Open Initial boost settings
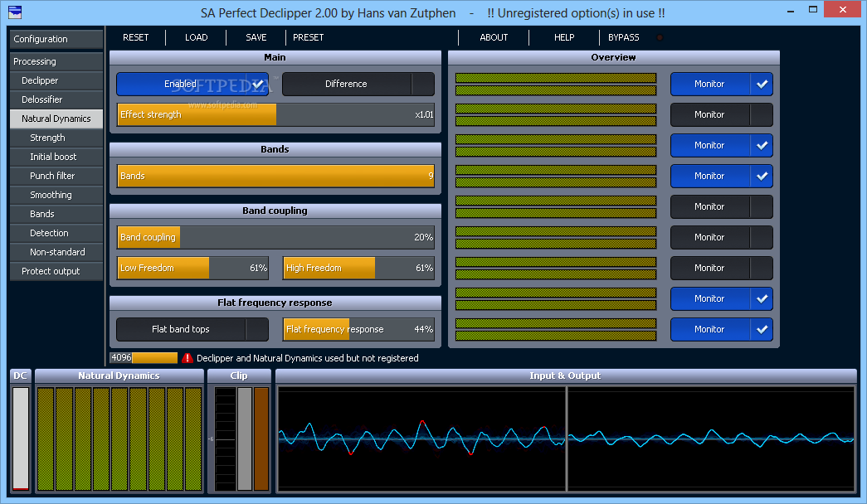 coord(56,157)
